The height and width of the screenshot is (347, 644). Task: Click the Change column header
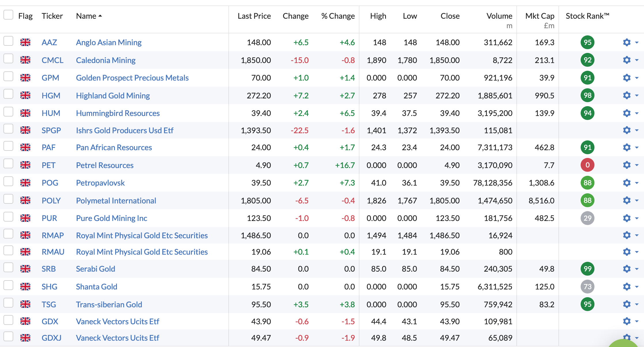(x=296, y=16)
